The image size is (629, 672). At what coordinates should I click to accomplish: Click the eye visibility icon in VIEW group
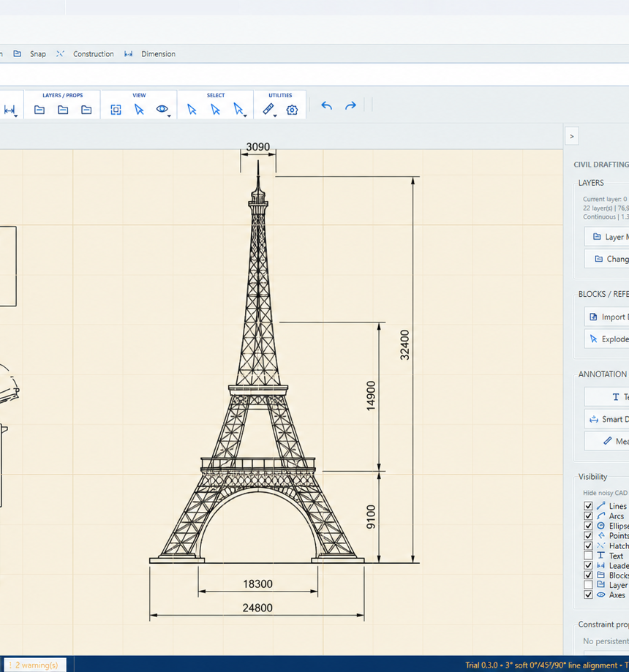point(162,109)
